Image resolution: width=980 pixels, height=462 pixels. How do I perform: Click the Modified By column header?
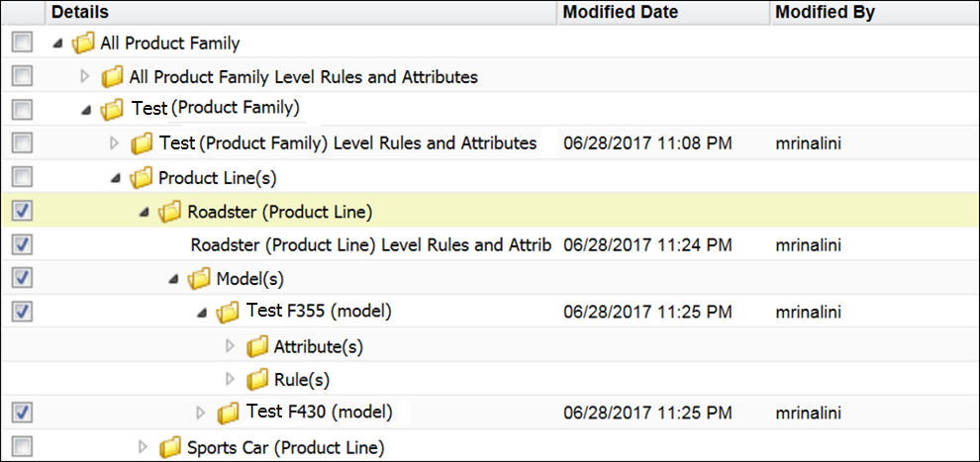[825, 12]
